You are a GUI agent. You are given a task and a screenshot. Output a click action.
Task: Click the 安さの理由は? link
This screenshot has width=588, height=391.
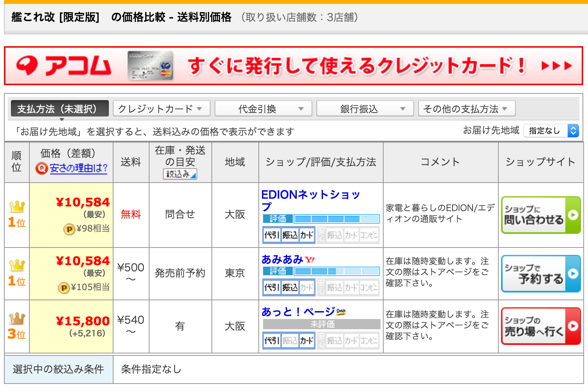[x=78, y=168]
